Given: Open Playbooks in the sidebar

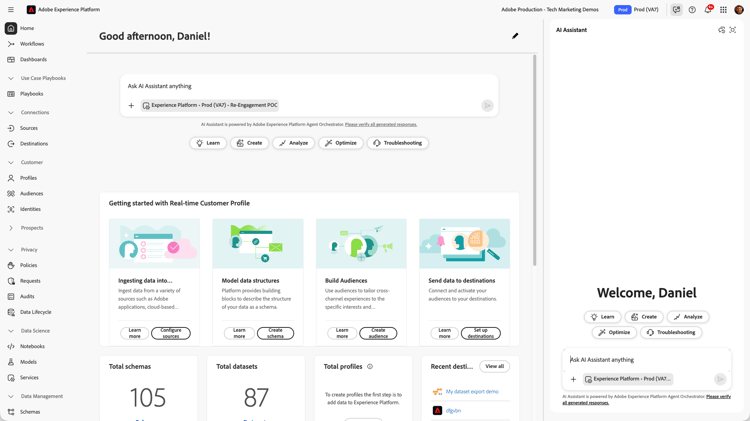Looking at the screenshot, I should [x=32, y=94].
